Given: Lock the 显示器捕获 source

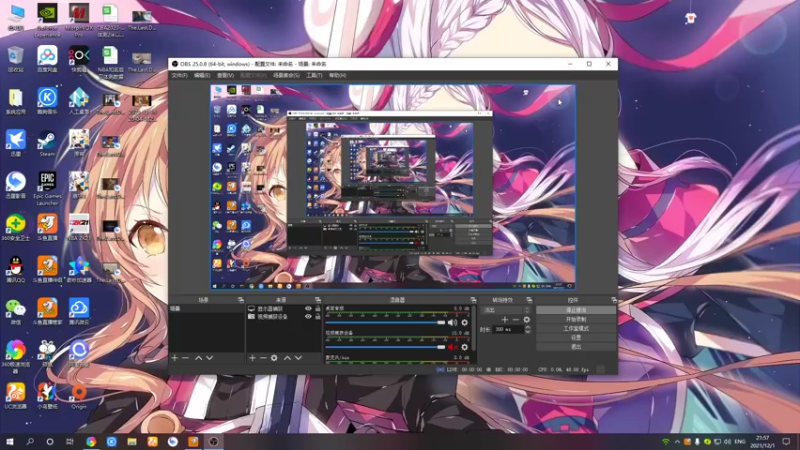Looking at the screenshot, I should pos(318,309).
